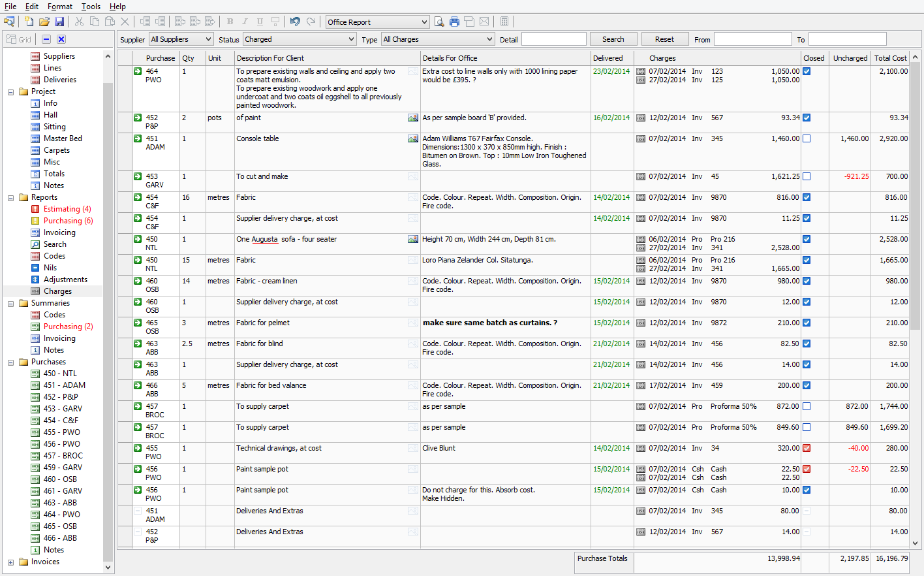
Task: Toggle red Closed checkbox for Paint sample pot 22.50 row
Action: click(807, 469)
